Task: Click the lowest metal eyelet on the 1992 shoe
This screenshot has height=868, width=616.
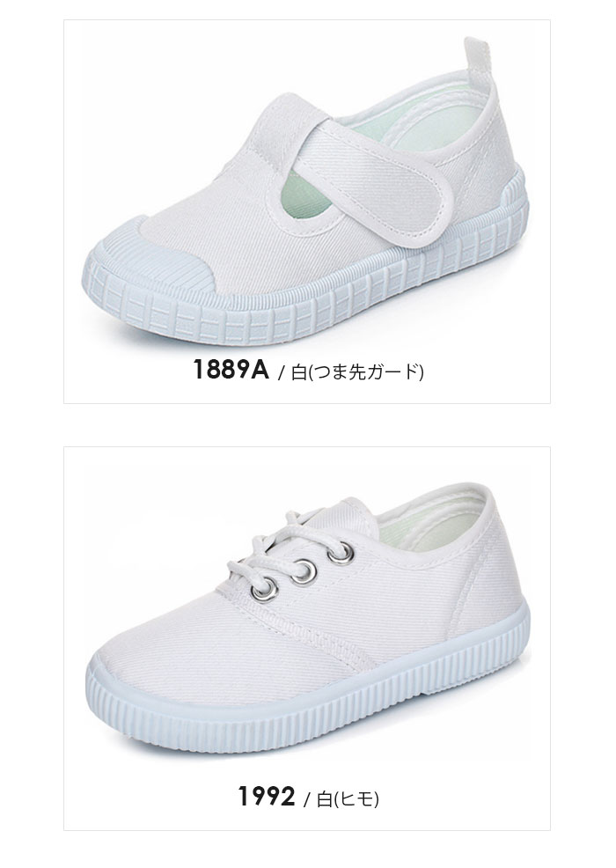Action: pyautogui.click(x=265, y=589)
